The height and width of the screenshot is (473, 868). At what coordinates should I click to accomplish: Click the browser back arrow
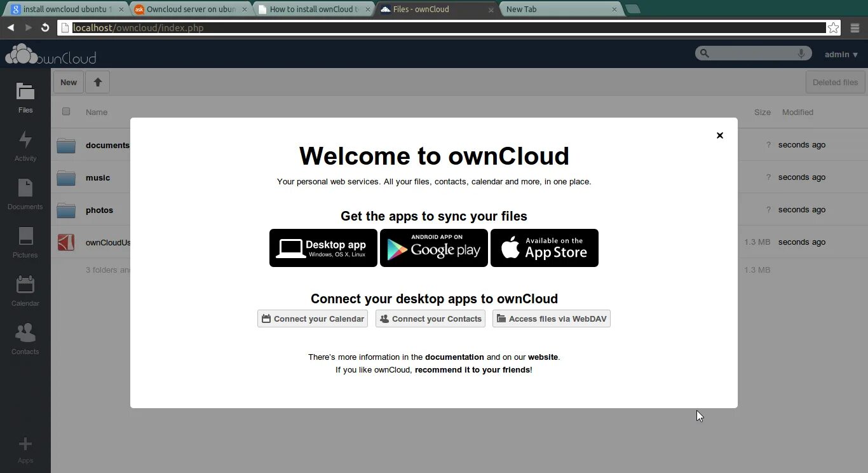click(11, 27)
